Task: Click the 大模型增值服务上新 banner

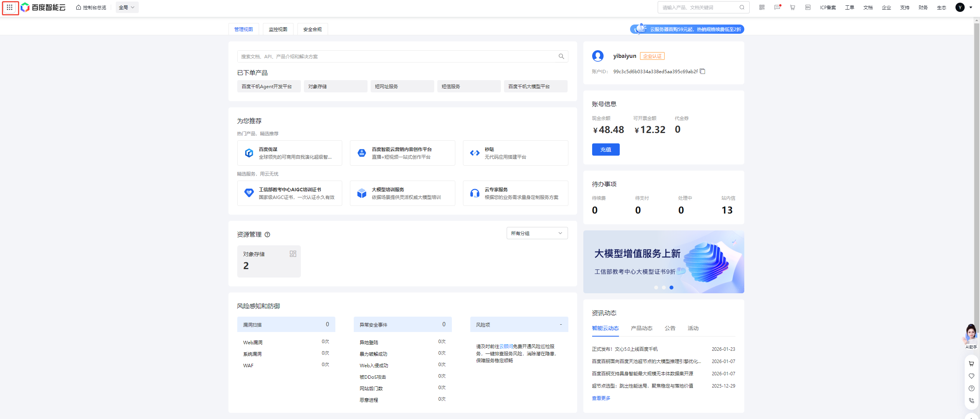Action: click(x=664, y=262)
